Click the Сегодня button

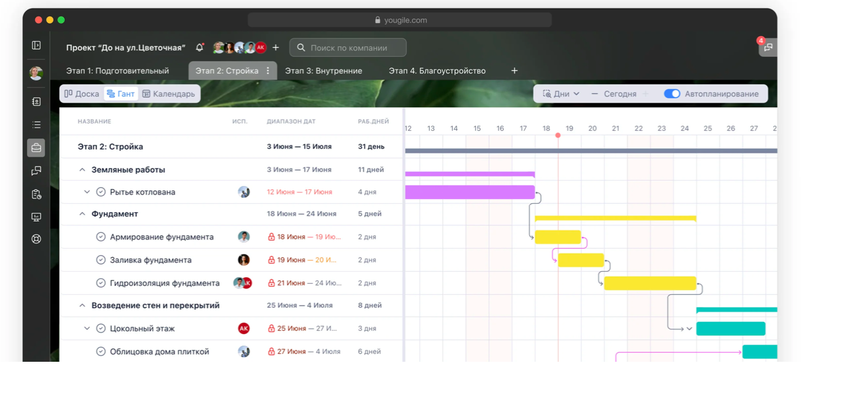[619, 94]
